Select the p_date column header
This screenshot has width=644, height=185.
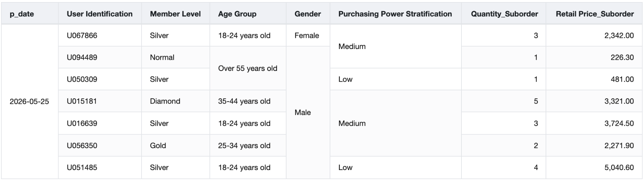[30, 14]
